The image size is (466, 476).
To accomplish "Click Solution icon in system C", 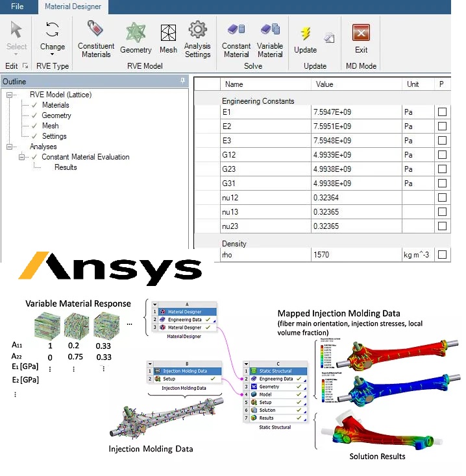I will coord(254,410).
